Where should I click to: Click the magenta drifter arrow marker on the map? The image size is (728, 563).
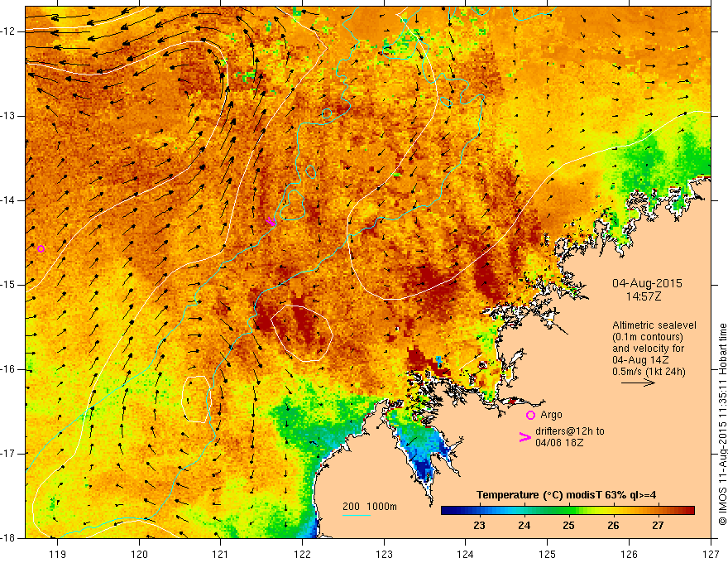pyautogui.click(x=271, y=222)
